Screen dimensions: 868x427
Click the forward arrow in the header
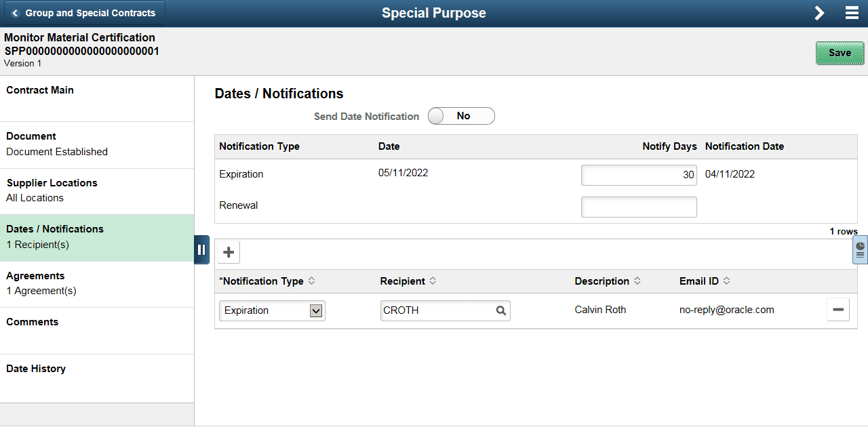(x=819, y=12)
